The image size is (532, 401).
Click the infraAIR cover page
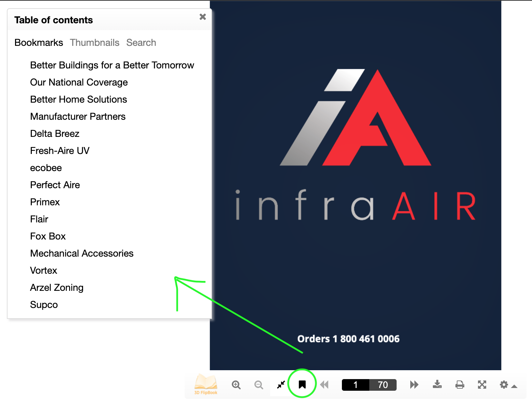(356, 185)
